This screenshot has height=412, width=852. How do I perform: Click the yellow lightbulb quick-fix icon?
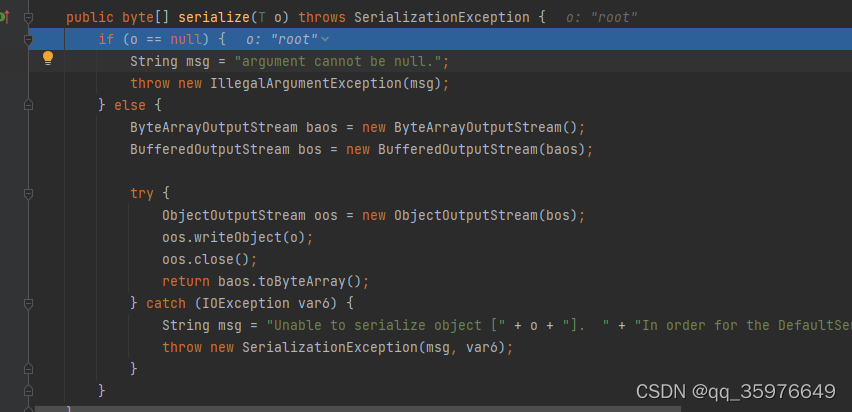48,58
